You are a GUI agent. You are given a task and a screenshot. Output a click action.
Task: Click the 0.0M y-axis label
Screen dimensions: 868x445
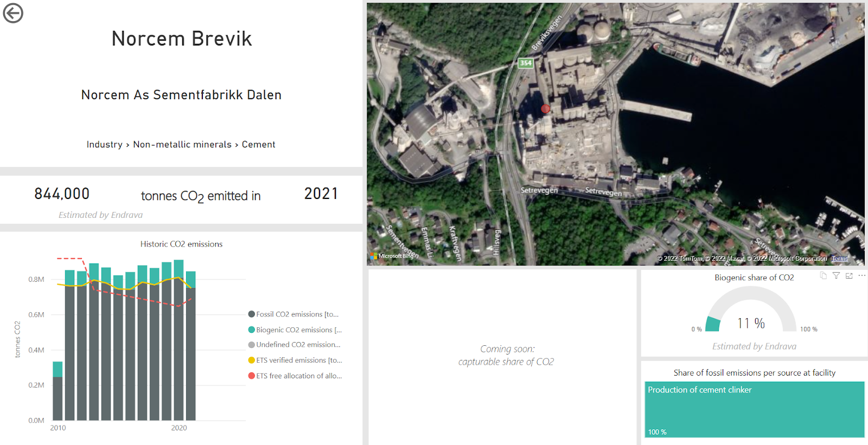click(36, 421)
